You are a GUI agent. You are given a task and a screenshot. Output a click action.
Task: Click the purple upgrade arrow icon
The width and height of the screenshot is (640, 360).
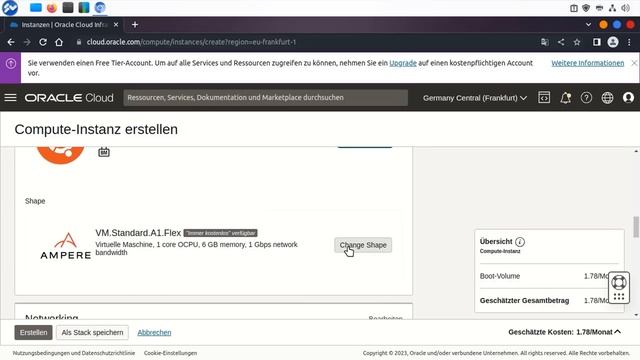point(11,64)
